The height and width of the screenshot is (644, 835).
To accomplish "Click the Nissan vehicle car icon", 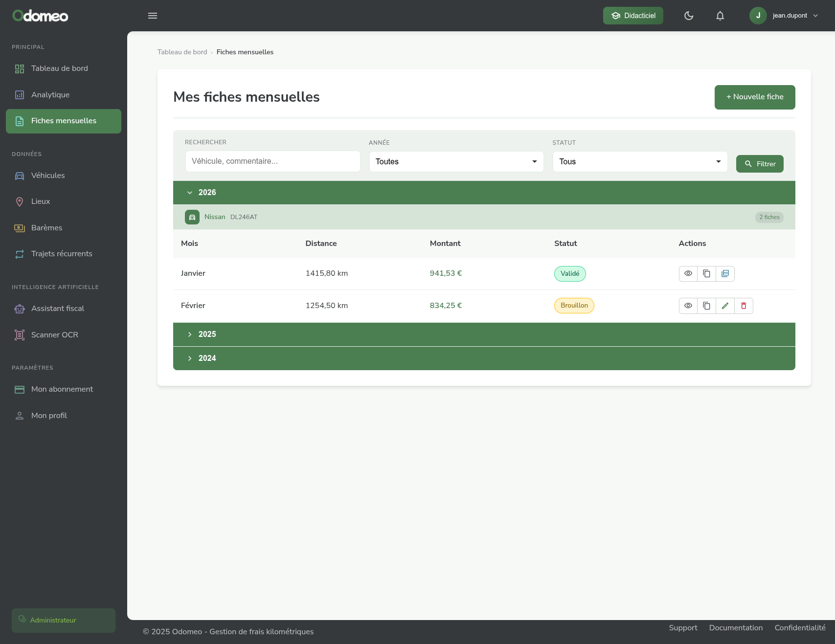I will pos(192,217).
